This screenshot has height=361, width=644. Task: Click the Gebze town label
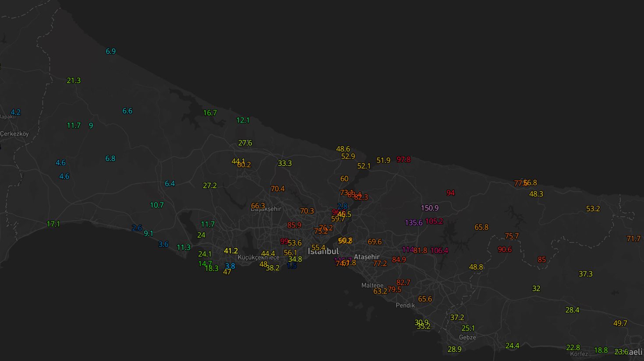click(467, 337)
